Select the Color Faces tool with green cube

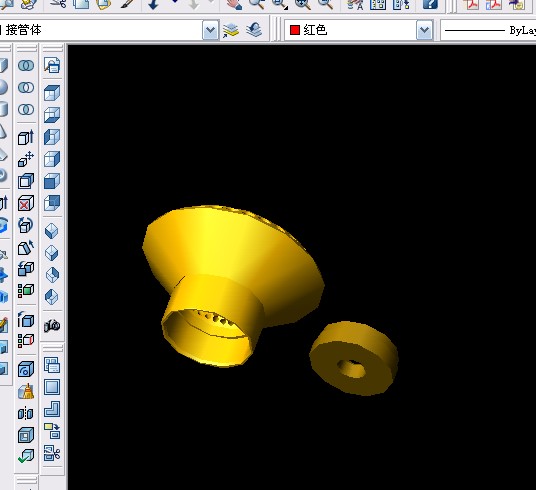coord(26,291)
